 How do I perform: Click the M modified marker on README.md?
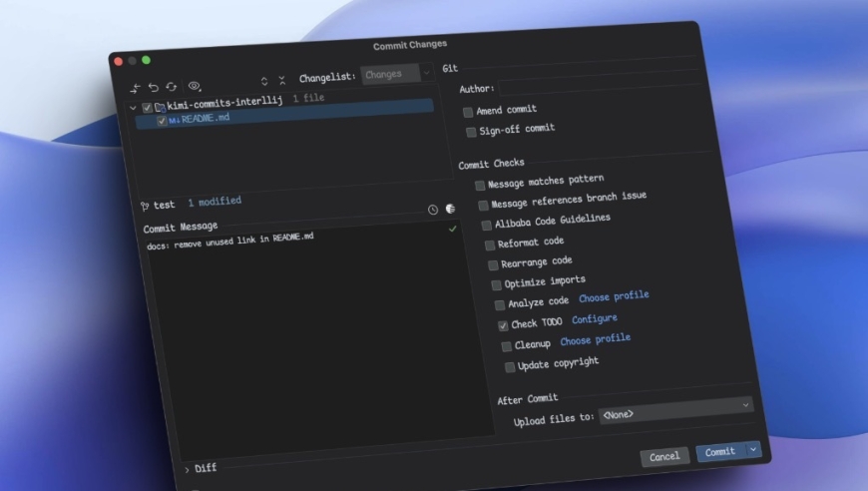(x=174, y=120)
